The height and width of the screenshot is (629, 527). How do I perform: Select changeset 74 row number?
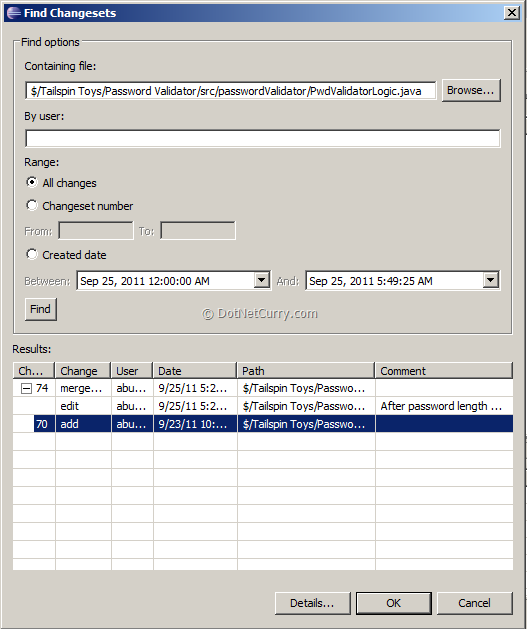pyautogui.click(x=42, y=388)
